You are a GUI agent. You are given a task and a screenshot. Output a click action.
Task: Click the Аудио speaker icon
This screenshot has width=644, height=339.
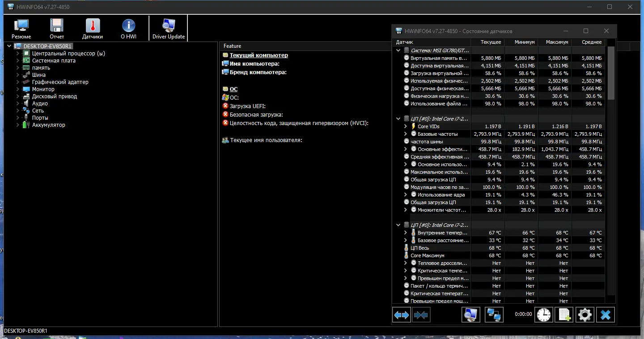click(x=26, y=104)
